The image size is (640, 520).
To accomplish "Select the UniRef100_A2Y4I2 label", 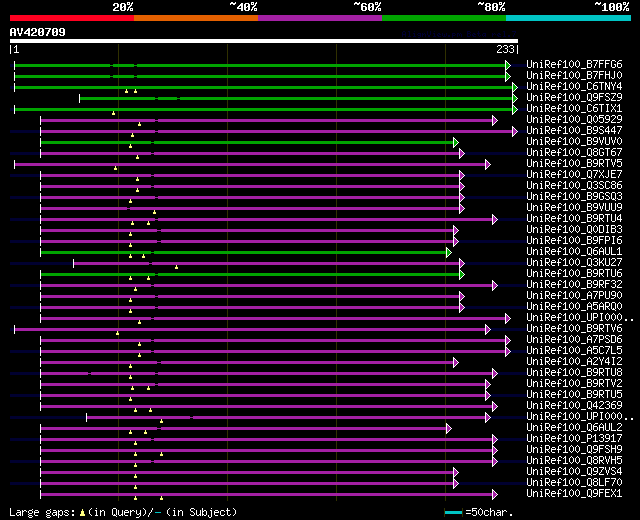I will 574,362.
